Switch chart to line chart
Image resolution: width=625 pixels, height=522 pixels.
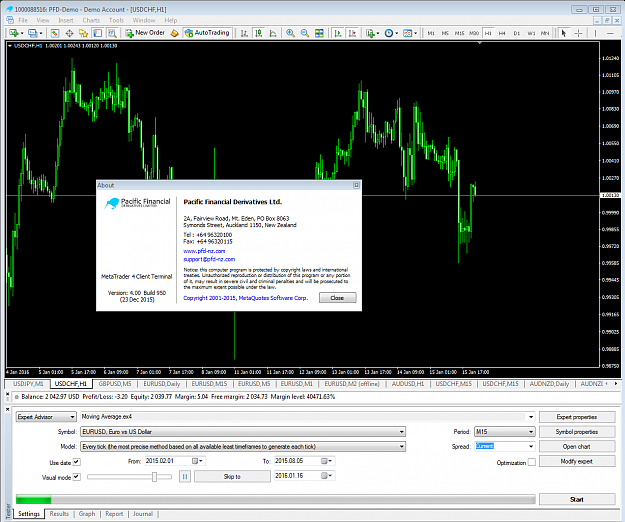(x=273, y=33)
